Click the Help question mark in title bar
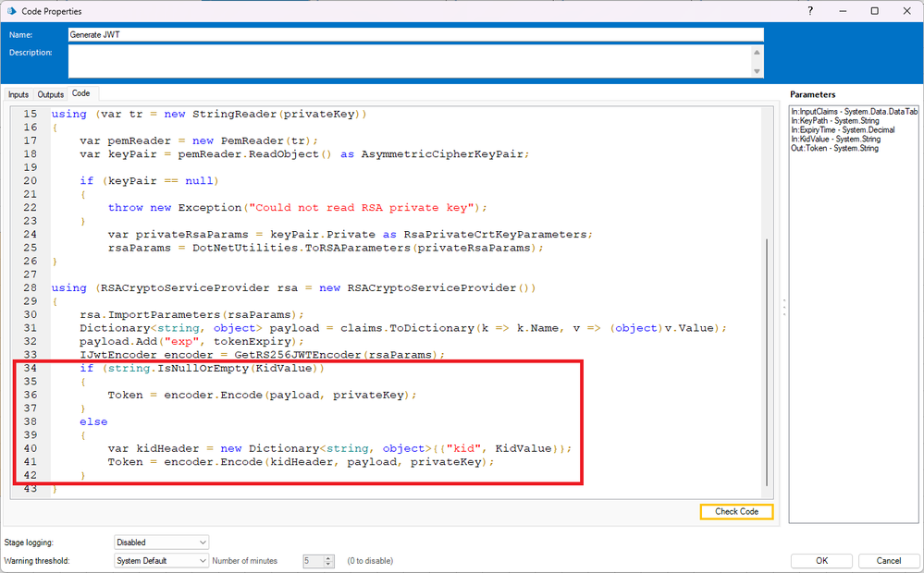The image size is (924, 573). [811, 11]
